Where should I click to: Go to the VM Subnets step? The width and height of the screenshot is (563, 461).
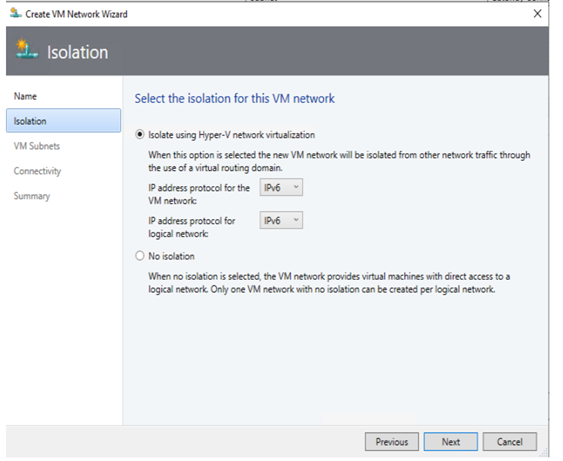(37, 146)
